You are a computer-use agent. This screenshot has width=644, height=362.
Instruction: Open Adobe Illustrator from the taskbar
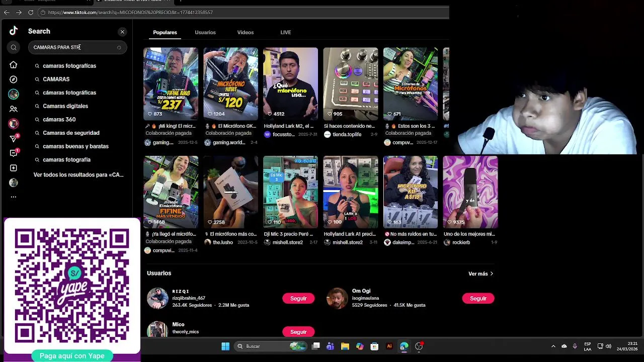pos(389,346)
